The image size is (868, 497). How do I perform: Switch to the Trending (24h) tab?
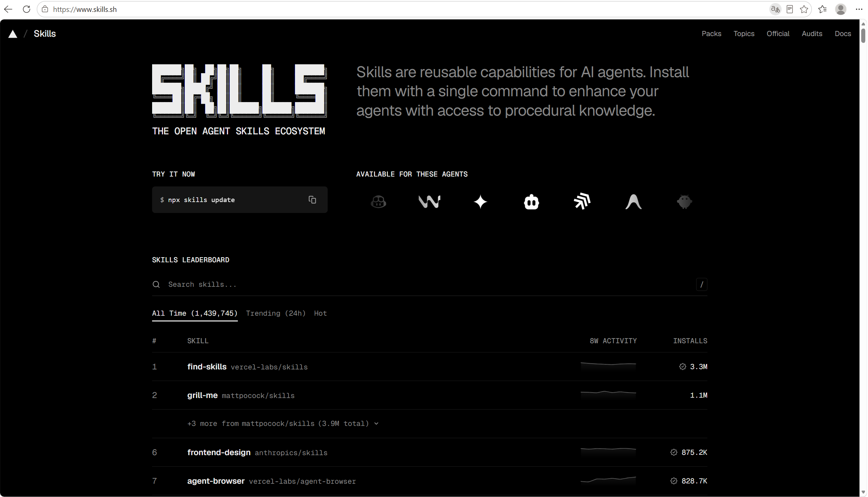click(276, 313)
